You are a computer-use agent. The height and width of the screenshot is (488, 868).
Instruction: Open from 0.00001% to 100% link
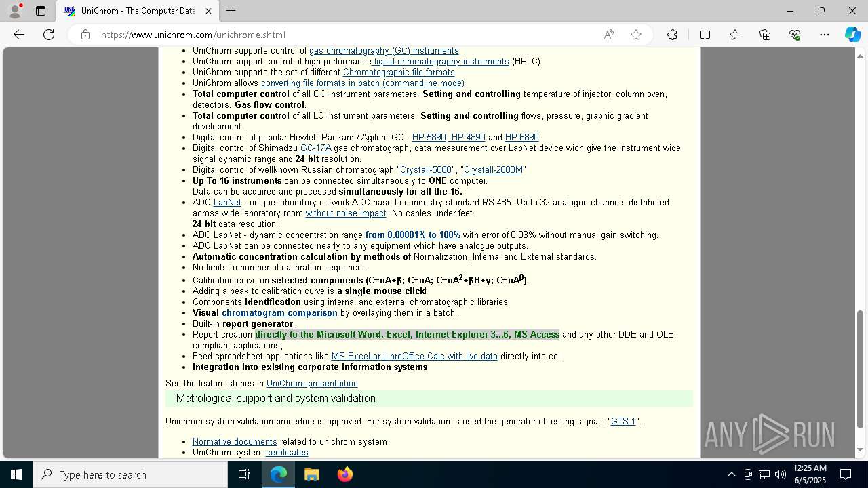(413, 235)
